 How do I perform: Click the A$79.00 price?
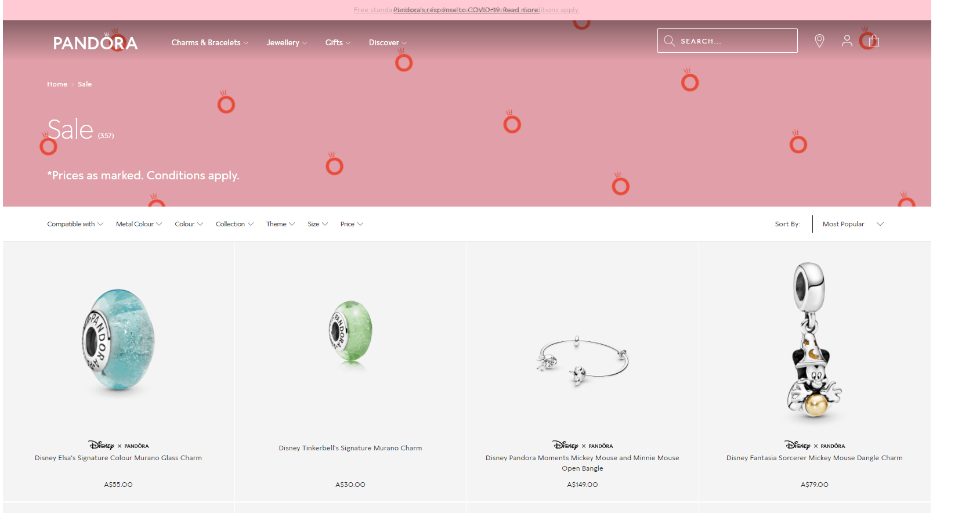click(x=815, y=485)
